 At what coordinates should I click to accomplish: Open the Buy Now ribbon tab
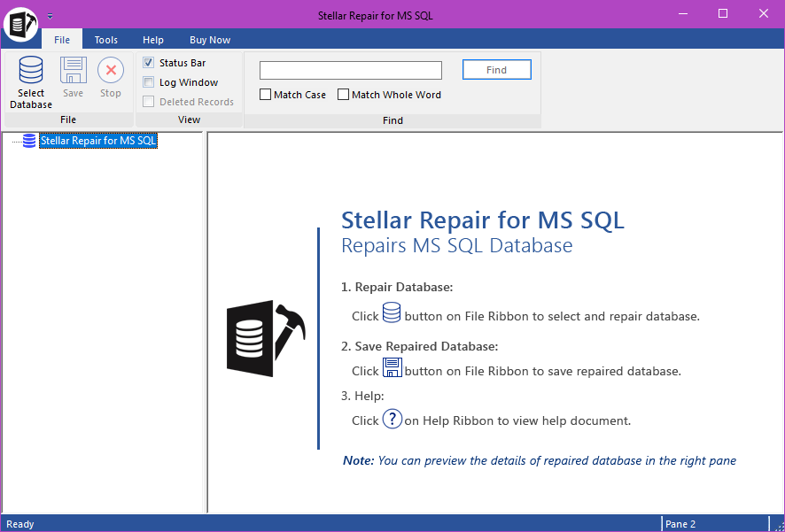point(209,39)
